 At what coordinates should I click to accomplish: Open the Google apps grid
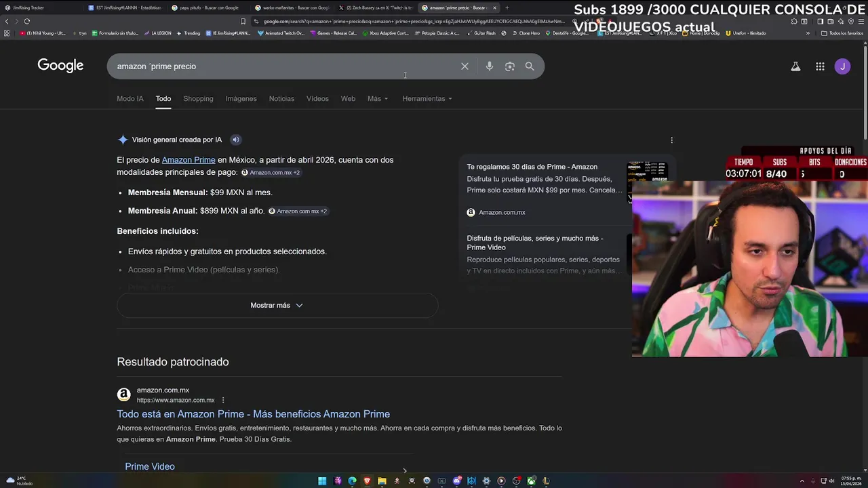tap(820, 66)
